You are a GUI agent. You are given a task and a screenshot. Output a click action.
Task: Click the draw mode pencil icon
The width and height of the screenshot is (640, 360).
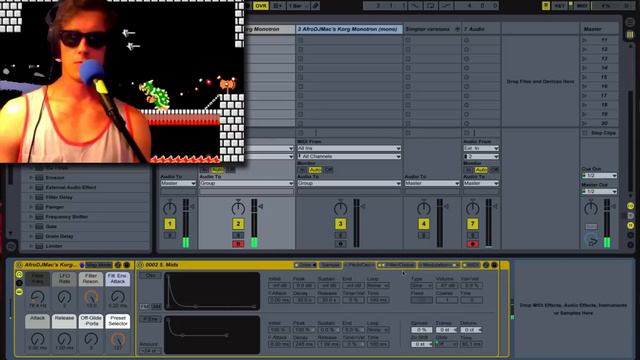[x=315, y=6]
